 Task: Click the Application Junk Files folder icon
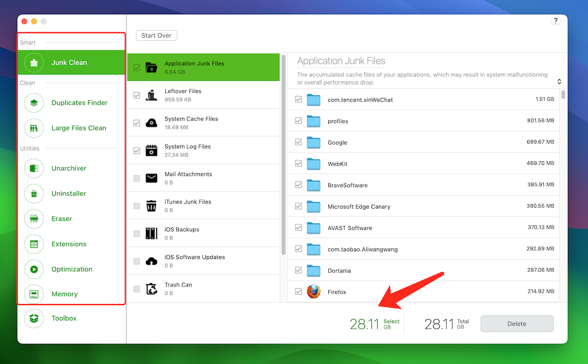[x=151, y=67]
